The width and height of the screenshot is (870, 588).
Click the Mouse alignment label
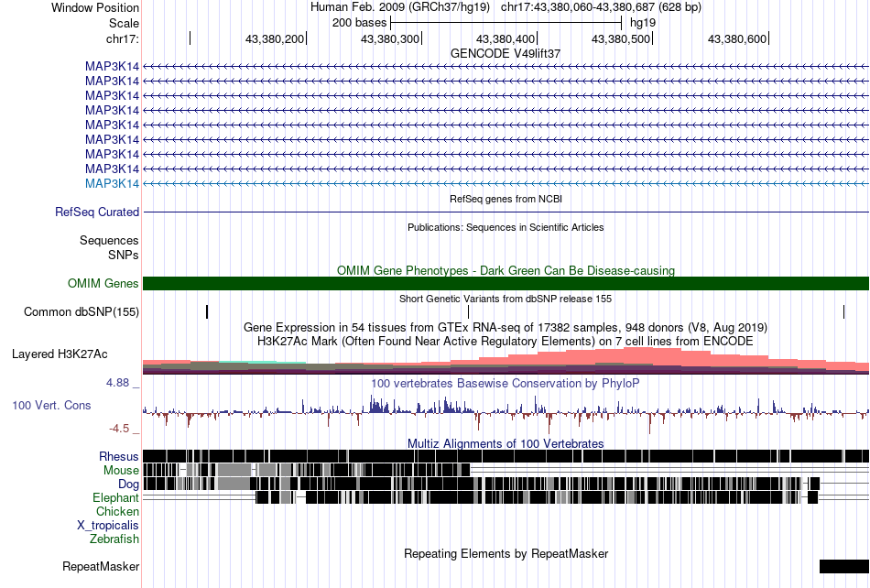pos(121,471)
